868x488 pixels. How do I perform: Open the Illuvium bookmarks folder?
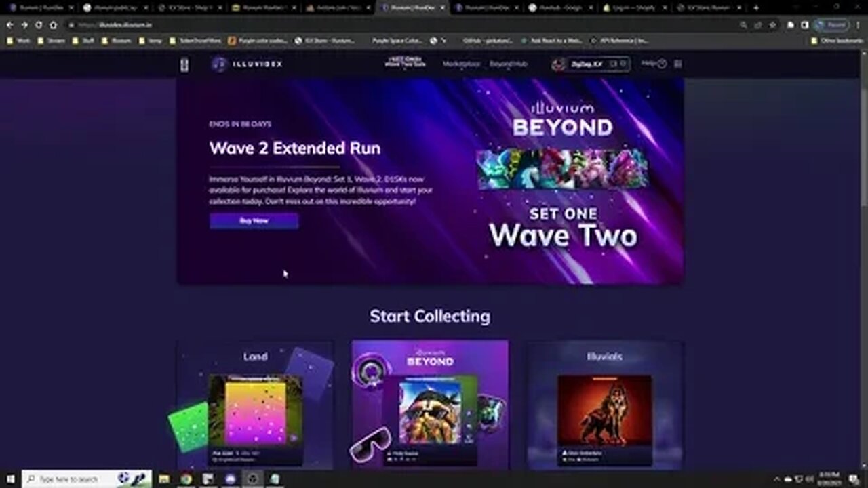pos(117,41)
